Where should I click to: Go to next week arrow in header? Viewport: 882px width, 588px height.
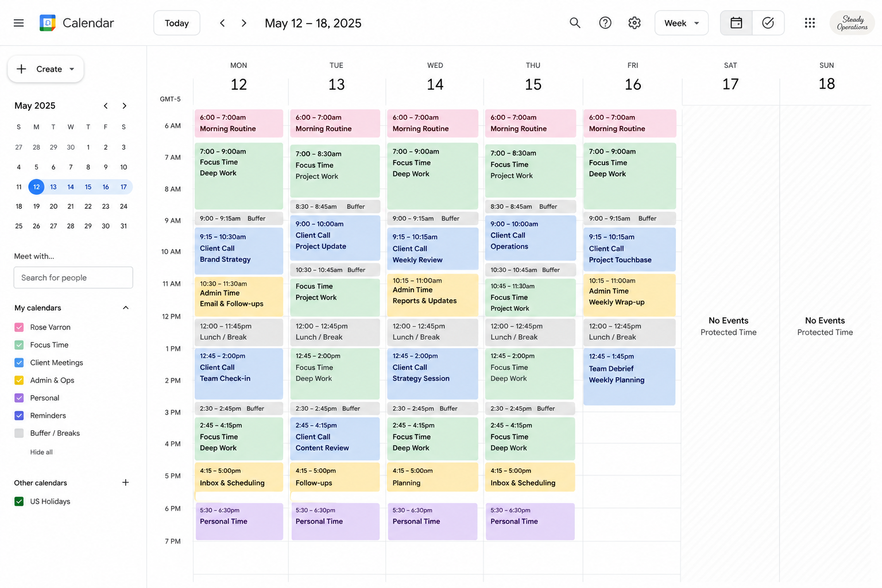click(244, 23)
